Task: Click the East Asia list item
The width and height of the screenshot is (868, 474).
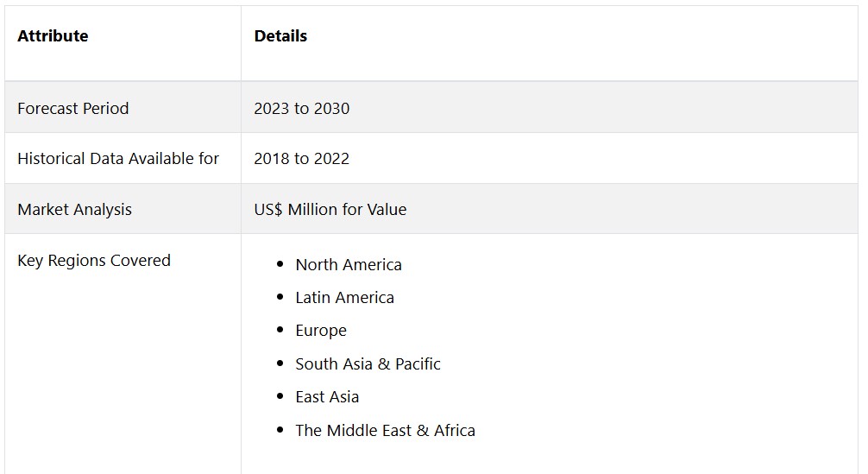Action: pyautogui.click(x=327, y=397)
